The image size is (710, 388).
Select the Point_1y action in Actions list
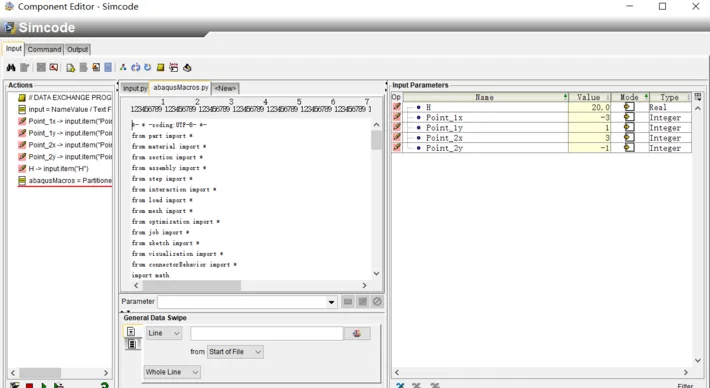pos(64,133)
